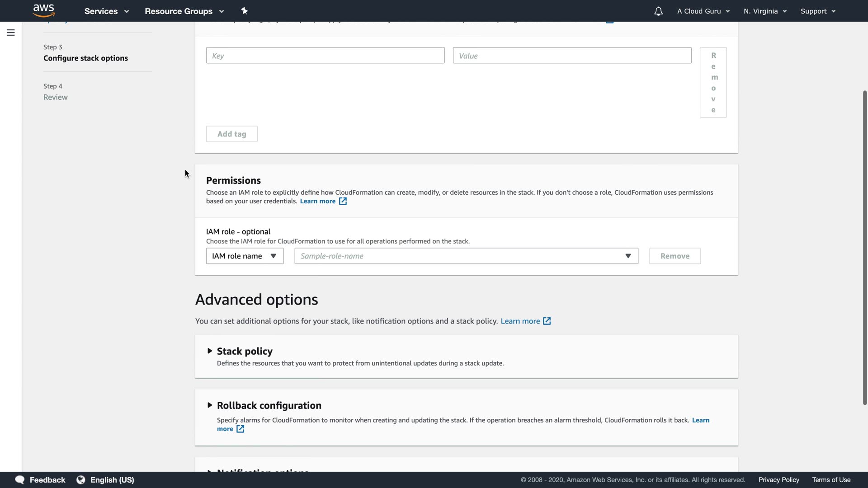This screenshot has height=488, width=868.
Task: Open external link icon beside Advanced options Learn more
Action: [547, 321]
